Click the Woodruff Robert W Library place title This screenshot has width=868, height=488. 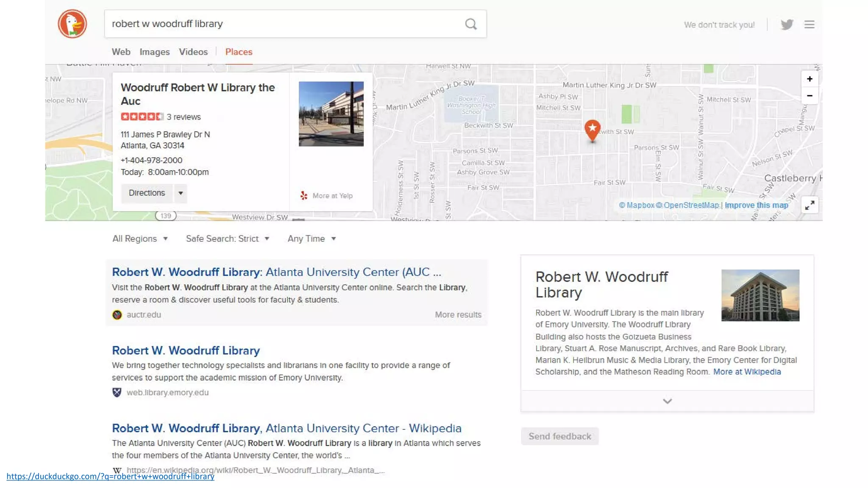pos(198,94)
